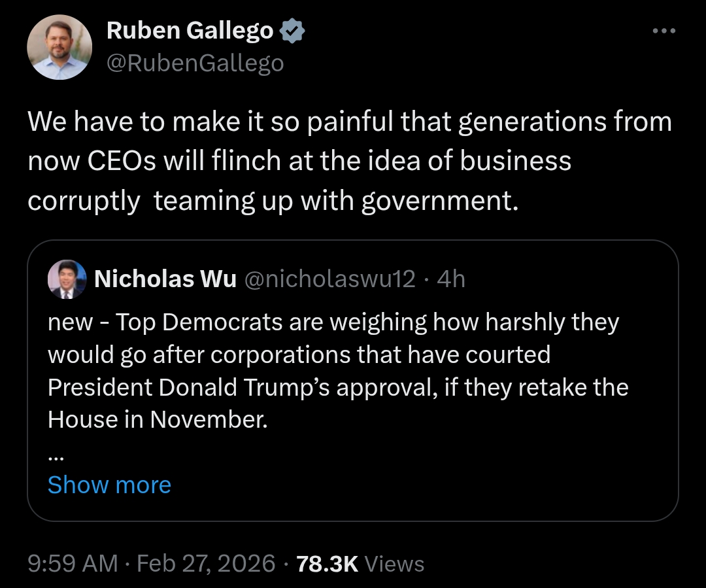Click the @nicholaswu12 handle

[329, 279]
